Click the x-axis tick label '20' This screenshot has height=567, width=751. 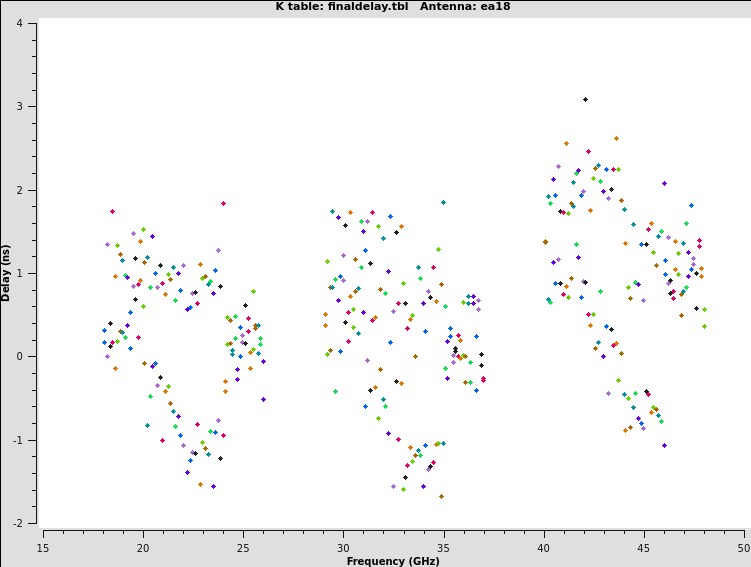[x=143, y=548]
